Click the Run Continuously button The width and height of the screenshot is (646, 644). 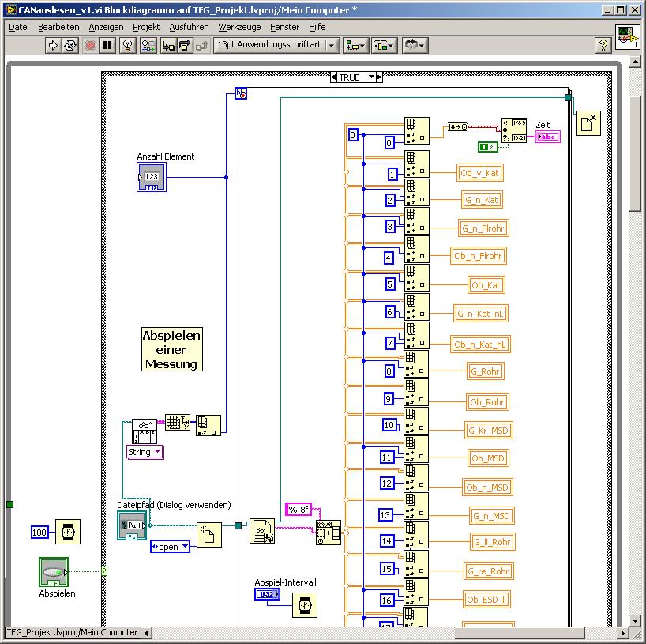click(x=70, y=45)
